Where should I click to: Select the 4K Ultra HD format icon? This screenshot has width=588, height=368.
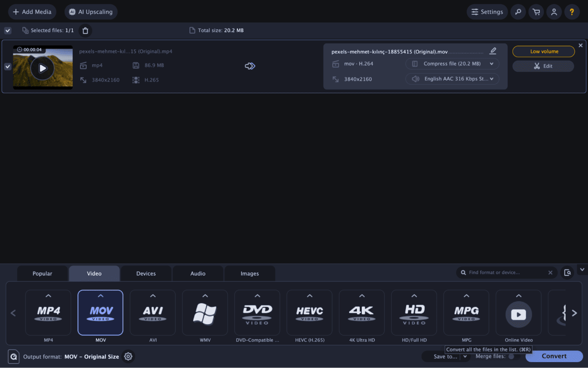[x=361, y=313]
